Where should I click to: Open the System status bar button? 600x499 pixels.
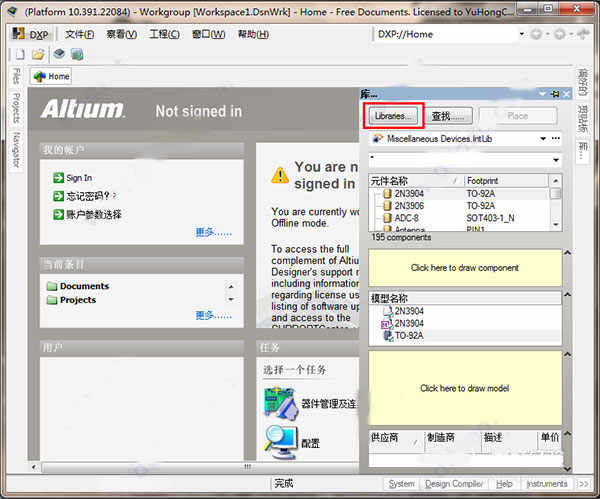401,484
